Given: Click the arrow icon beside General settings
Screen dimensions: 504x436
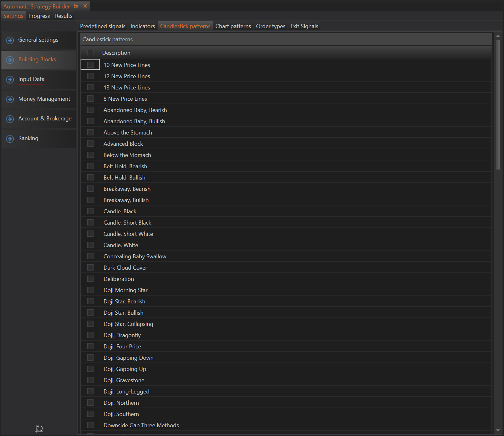Looking at the screenshot, I should point(10,40).
